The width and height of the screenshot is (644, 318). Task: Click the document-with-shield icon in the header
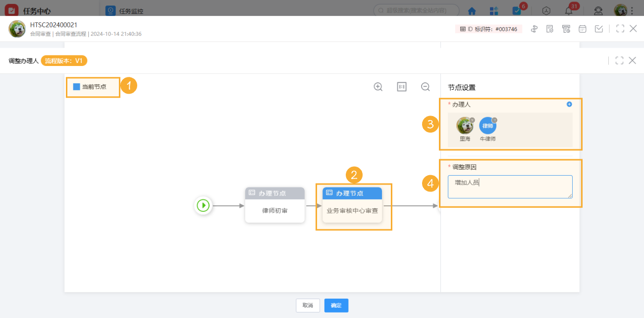[550, 29]
